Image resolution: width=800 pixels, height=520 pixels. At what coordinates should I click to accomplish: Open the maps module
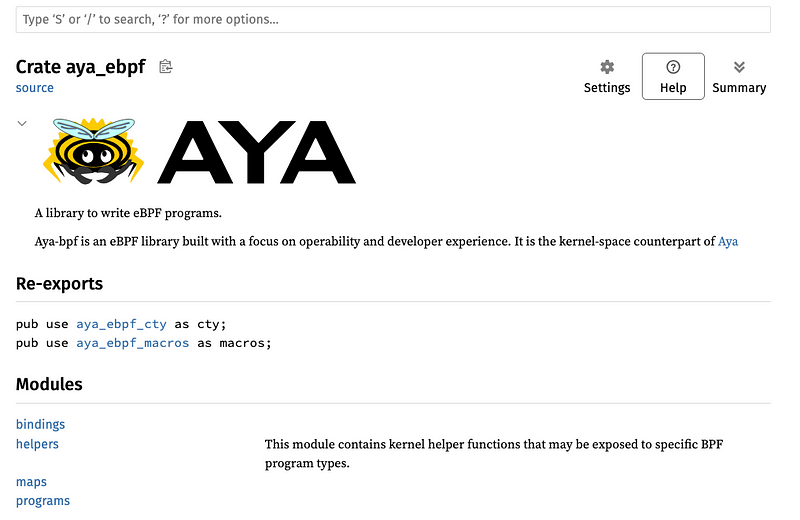(x=31, y=482)
